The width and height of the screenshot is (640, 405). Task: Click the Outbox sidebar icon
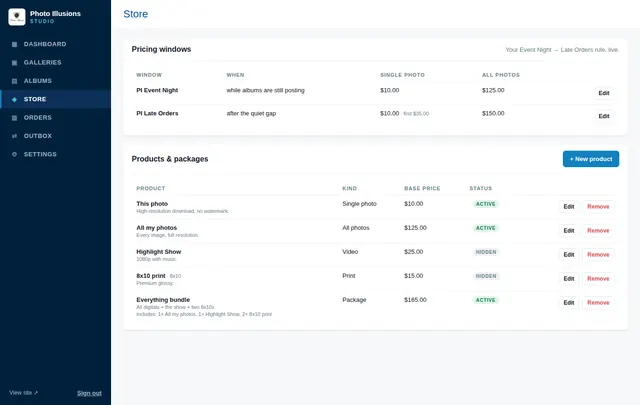(14, 136)
